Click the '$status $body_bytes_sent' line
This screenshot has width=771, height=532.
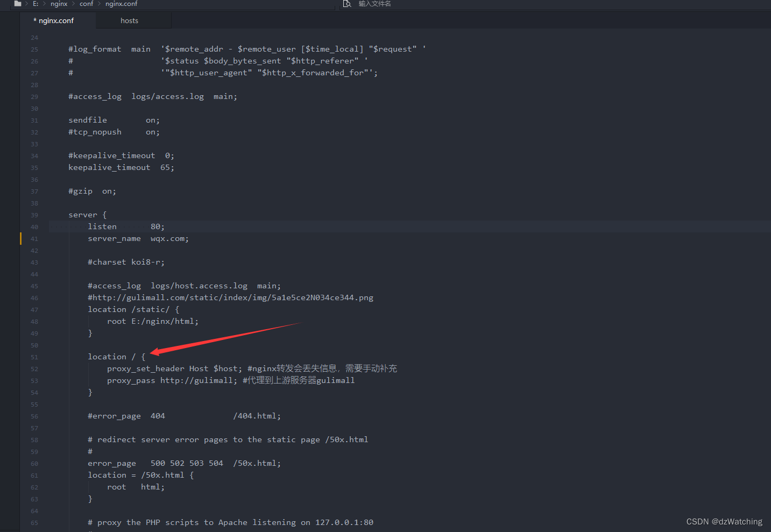218,61
